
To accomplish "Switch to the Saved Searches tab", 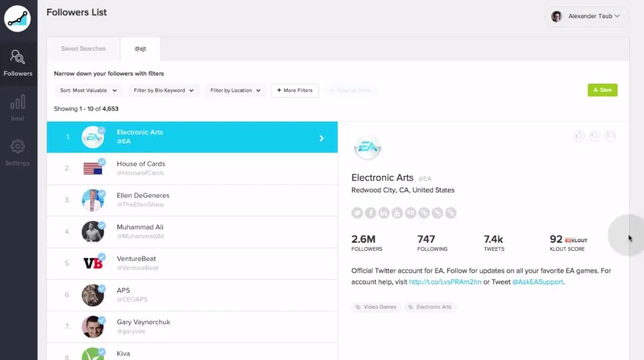I will click(x=83, y=49).
